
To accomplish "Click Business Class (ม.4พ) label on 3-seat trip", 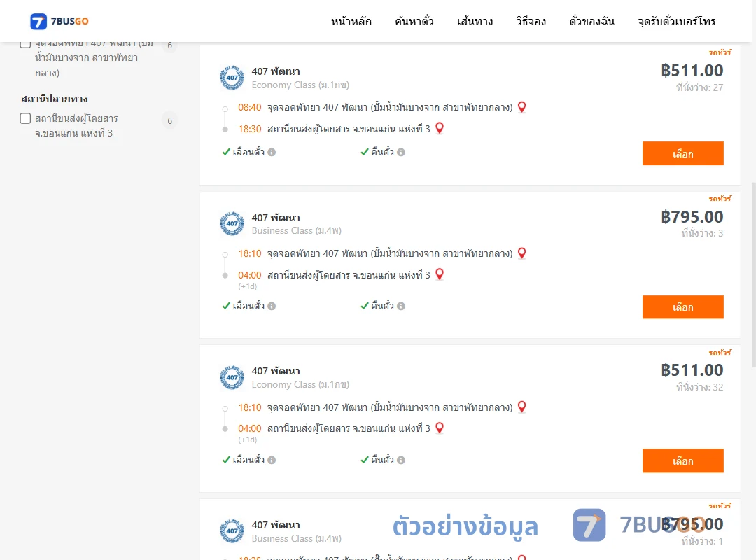I will click(297, 230).
